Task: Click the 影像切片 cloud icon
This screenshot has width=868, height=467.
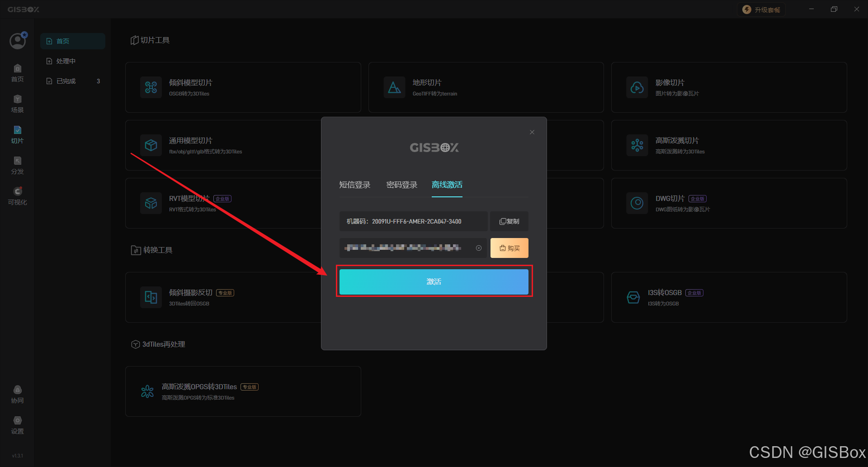Action: tap(637, 87)
